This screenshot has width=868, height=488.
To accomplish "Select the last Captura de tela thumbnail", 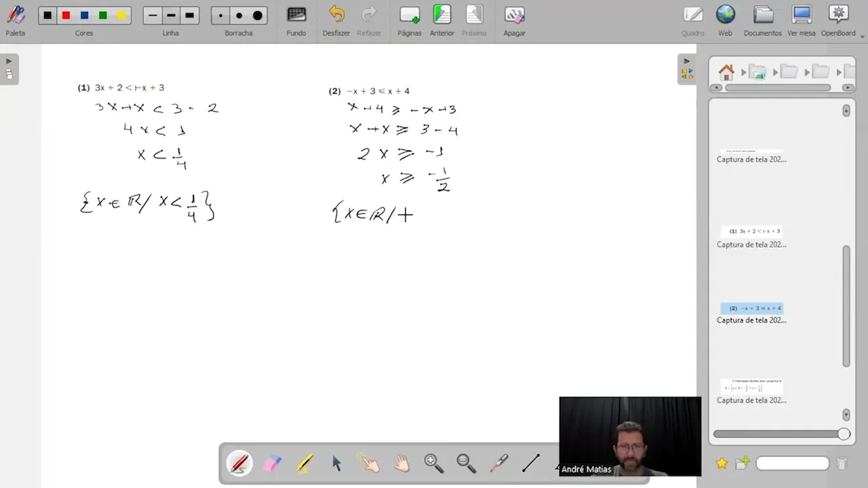I will click(751, 387).
